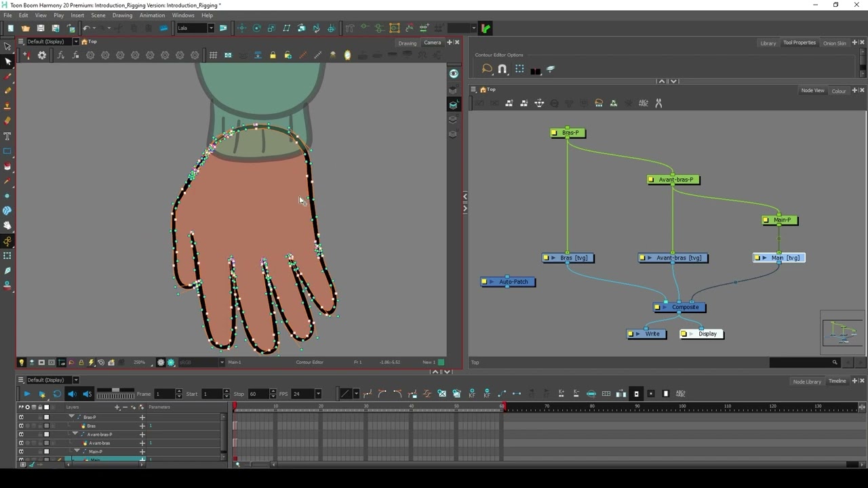Click the Write node
The height and width of the screenshot is (488, 868).
coord(646,333)
